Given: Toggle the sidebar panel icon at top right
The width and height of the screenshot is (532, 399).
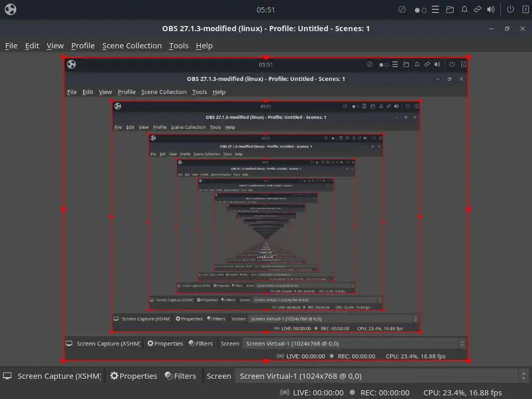Looking at the screenshot, I should (x=525, y=9).
